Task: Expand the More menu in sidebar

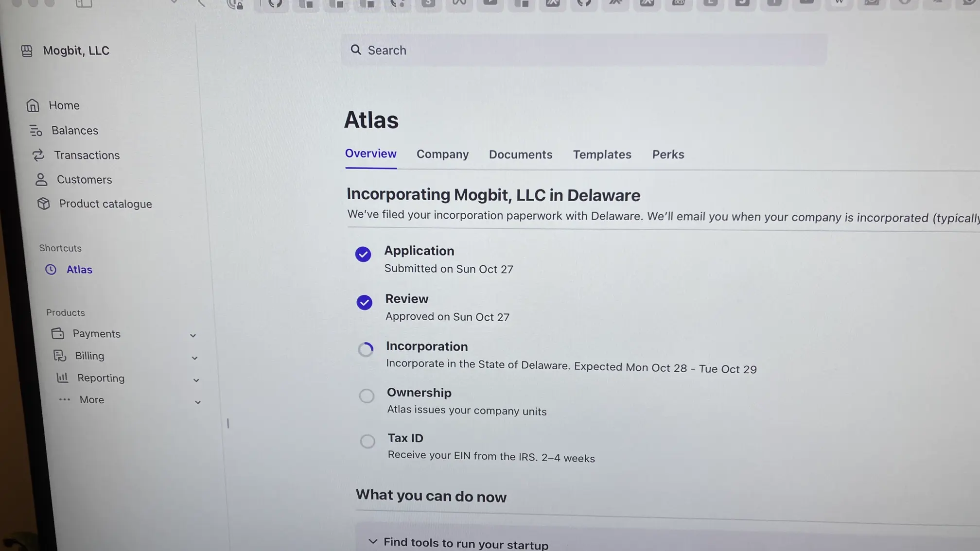Action: (197, 402)
